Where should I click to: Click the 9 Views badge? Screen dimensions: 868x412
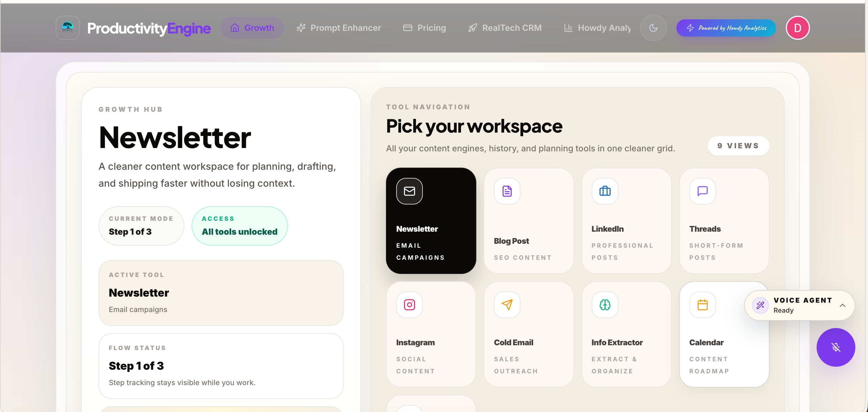pos(738,146)
